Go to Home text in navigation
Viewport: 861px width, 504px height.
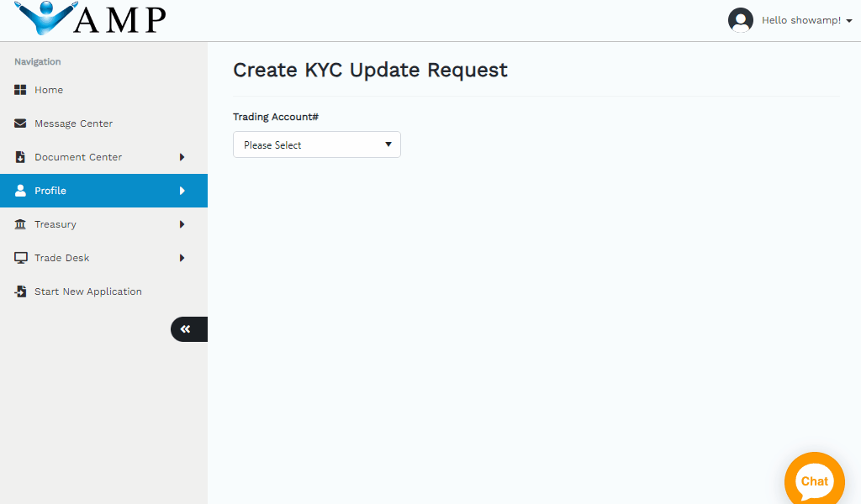coord(49,90)
